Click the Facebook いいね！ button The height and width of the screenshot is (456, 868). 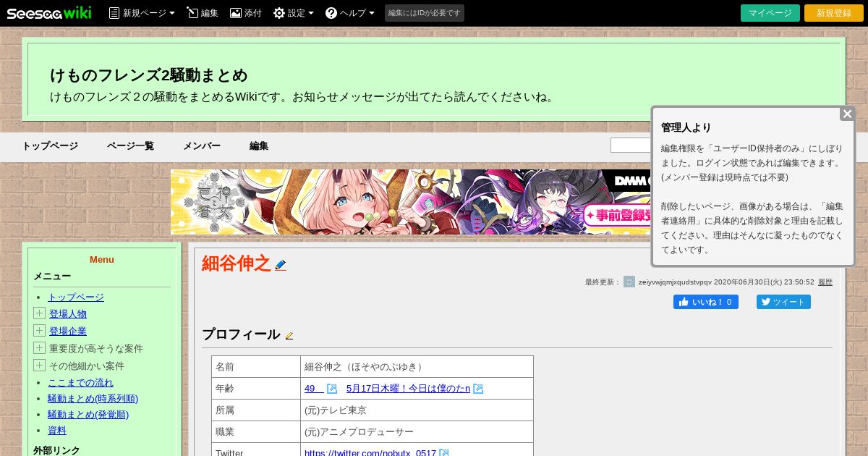point(706,302)
